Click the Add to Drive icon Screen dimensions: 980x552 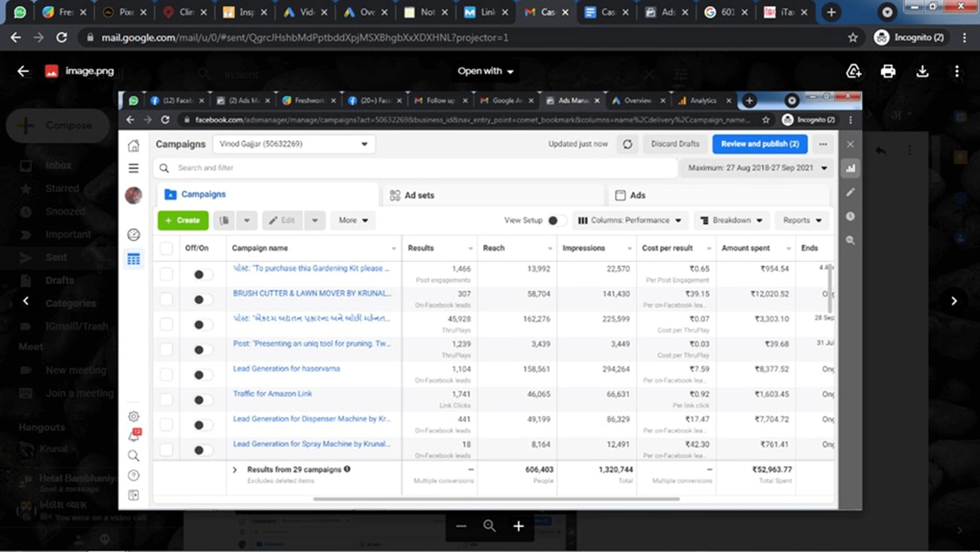(853, 71)
